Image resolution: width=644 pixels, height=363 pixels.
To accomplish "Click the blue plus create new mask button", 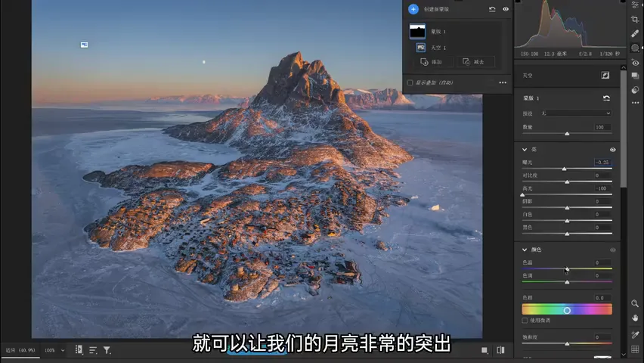I will [x=413, y=9].
